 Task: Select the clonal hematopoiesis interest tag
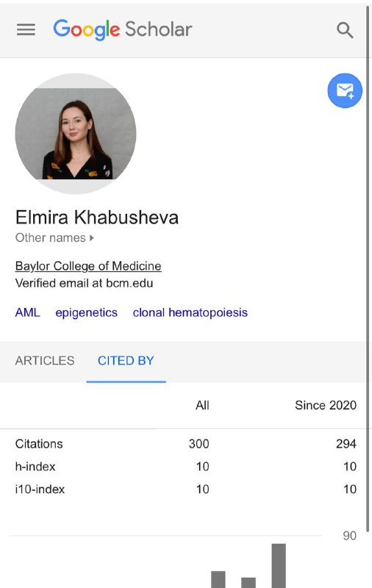pyautogui.click(x=190, y=312)
